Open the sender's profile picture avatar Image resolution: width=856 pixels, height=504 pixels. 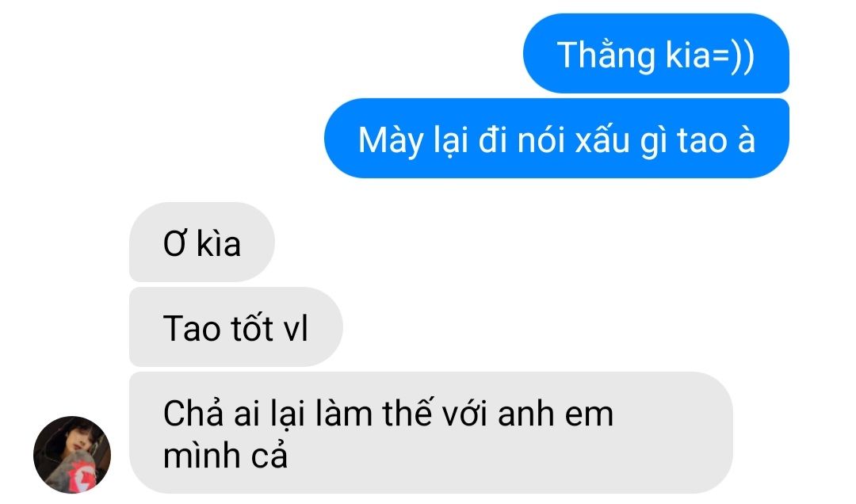coord(72,454)
